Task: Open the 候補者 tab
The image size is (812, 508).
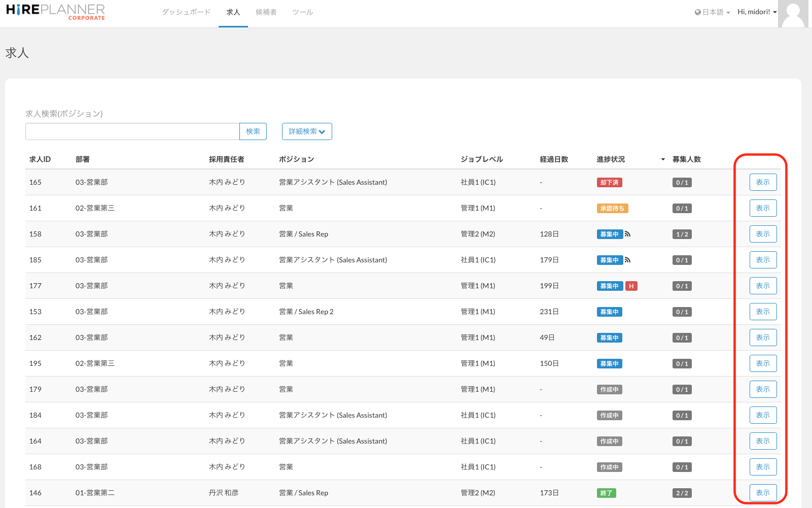Action: point(266,12)
